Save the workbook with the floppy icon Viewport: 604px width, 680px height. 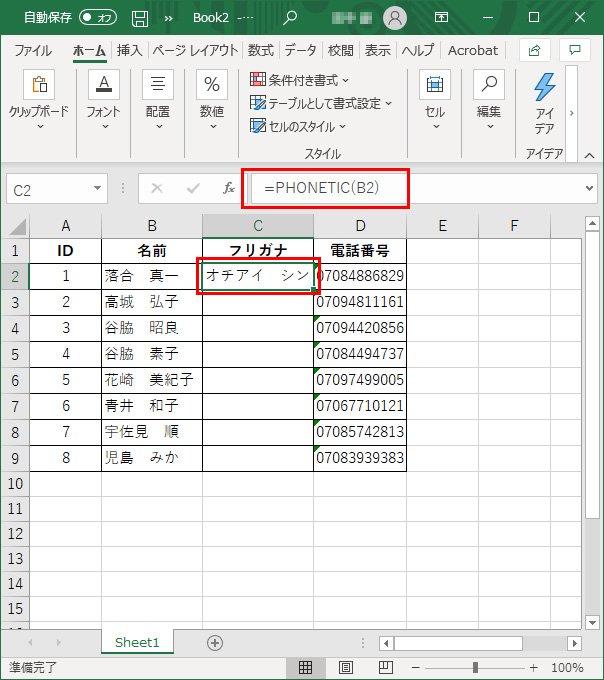point(140,18)
